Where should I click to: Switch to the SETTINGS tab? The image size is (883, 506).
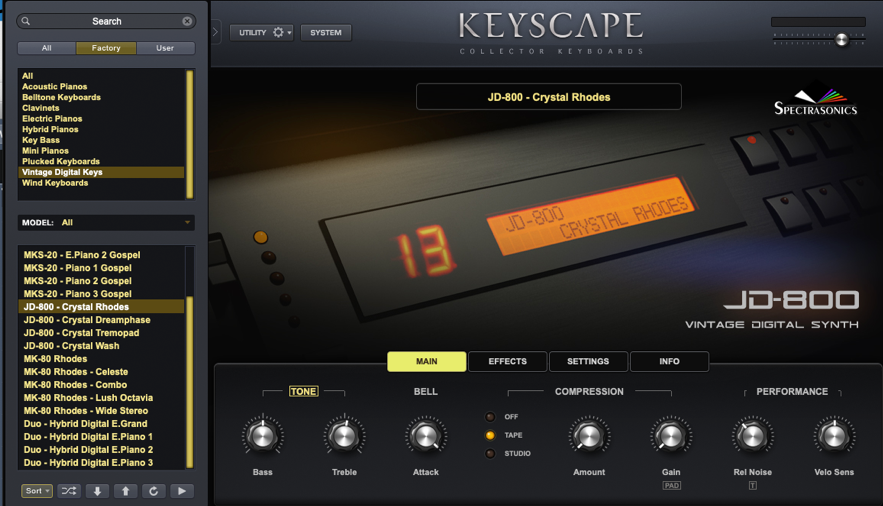click(x=588, y=361)
